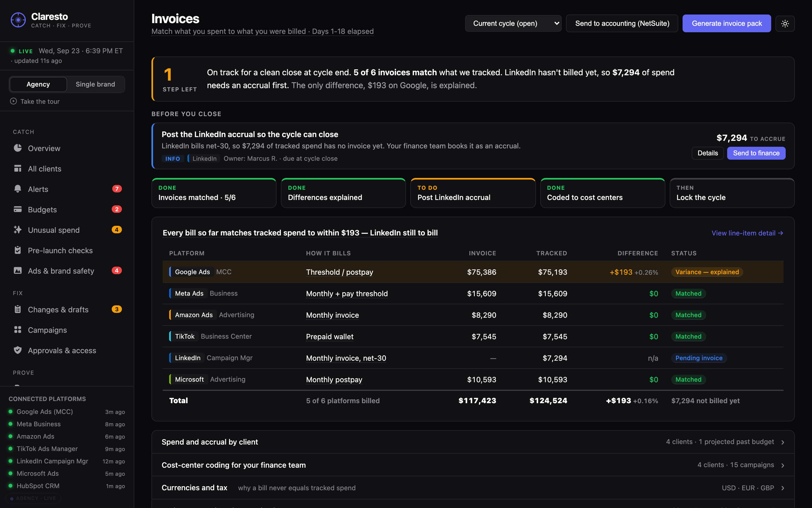Click Send to accounting (NetSuite)
Viewport: 812px width, 508px height.
click(x=622, y=24)
